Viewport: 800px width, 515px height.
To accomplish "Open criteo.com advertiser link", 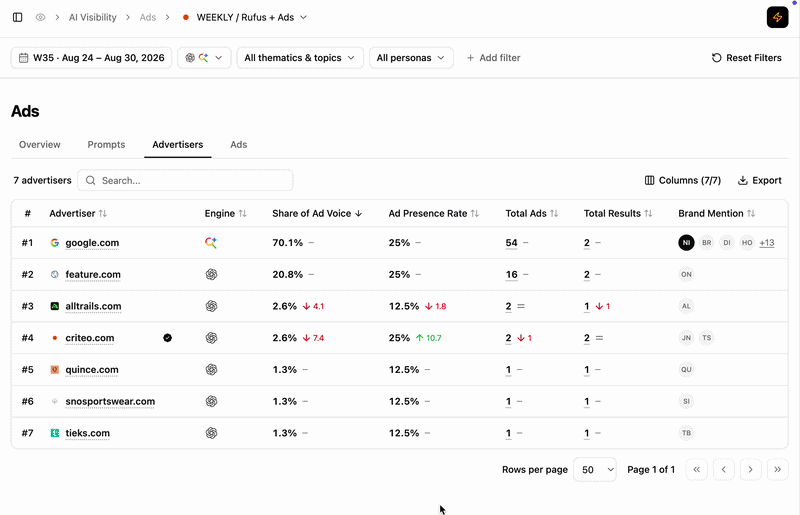I will pyautogui.click(x=90, y=338).
